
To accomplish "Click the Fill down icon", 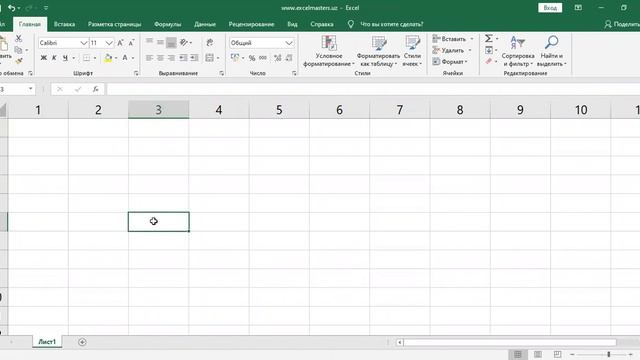I will (489, 50).
